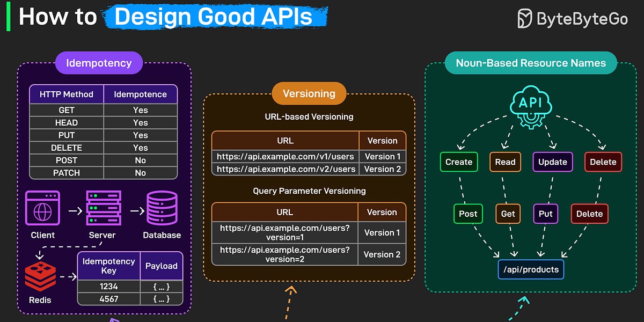The height and width of the screenshot is (322, 644).
Task: Switch to Query Parameter Versioning
Action: coord(309,191)
